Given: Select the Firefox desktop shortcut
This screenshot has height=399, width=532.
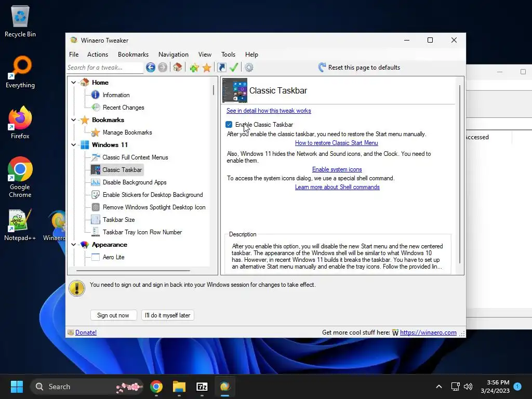Looking at the screenshot, I should [x=20, y=122].
